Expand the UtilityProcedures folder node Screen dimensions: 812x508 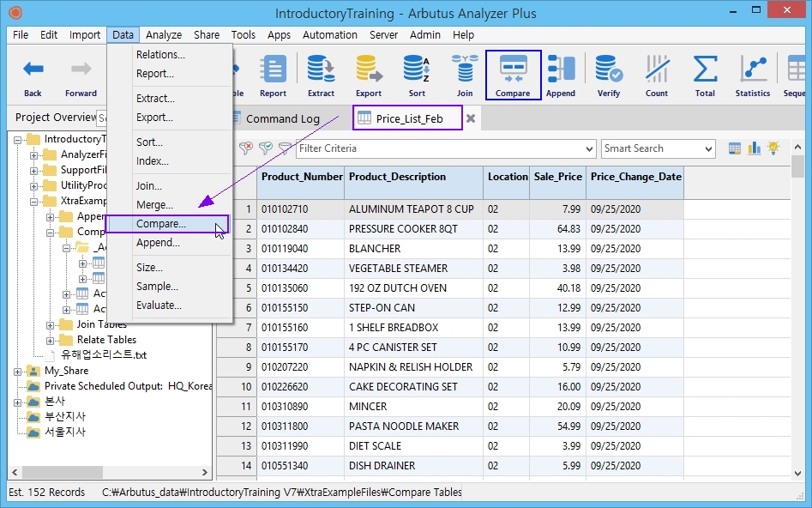tap(33, 186)
